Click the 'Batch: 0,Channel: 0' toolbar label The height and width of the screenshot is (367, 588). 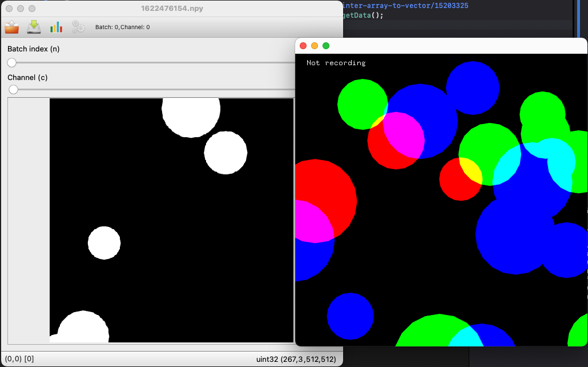tap(123, 27)
